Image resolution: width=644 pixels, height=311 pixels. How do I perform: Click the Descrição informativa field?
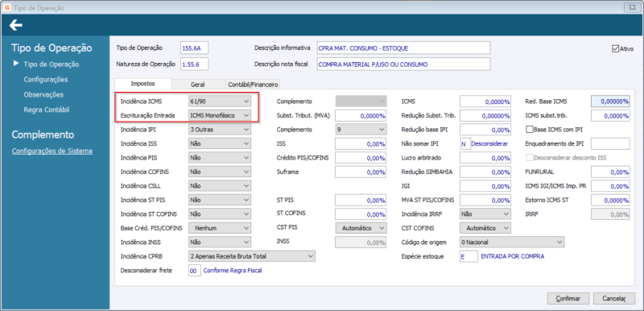point(404,48)
